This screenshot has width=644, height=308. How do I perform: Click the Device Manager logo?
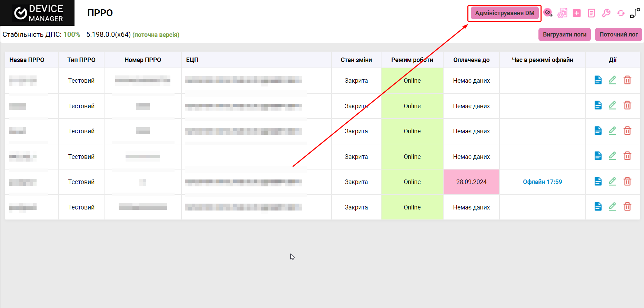(x=37, y=13)
